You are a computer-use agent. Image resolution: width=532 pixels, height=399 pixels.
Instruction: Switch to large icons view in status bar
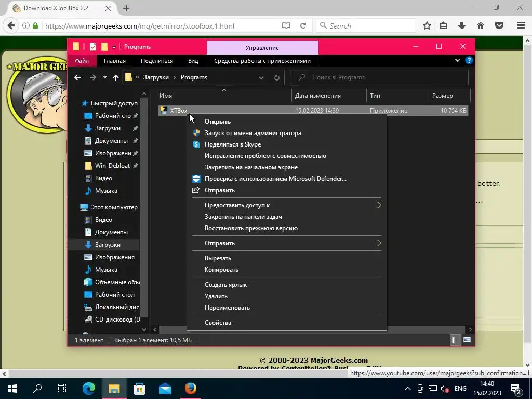467,340
